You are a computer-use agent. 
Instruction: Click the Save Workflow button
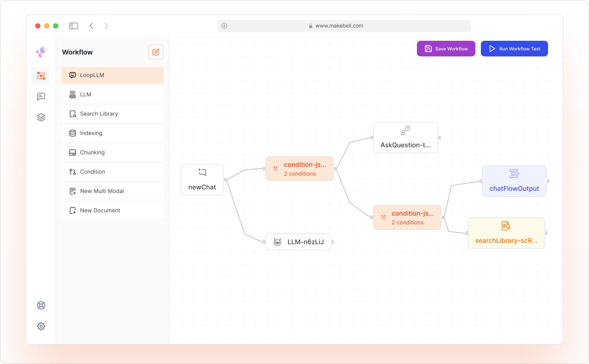click(446, 48)
